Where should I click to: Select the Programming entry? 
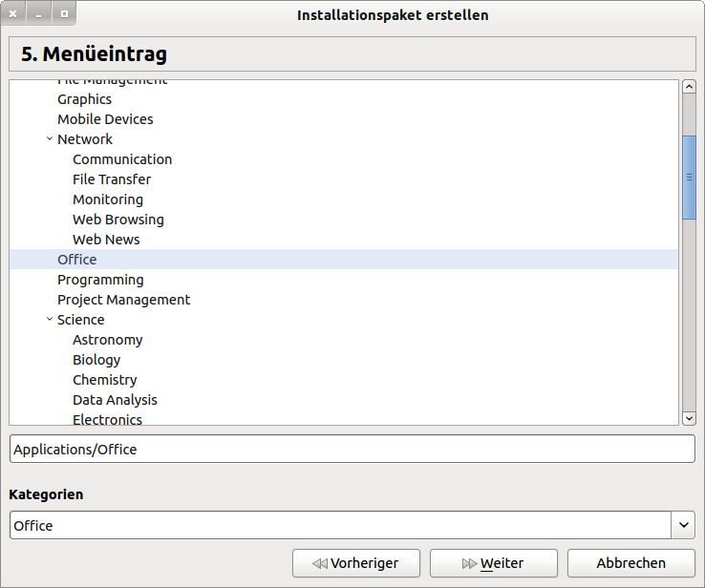tap(100, 280)
